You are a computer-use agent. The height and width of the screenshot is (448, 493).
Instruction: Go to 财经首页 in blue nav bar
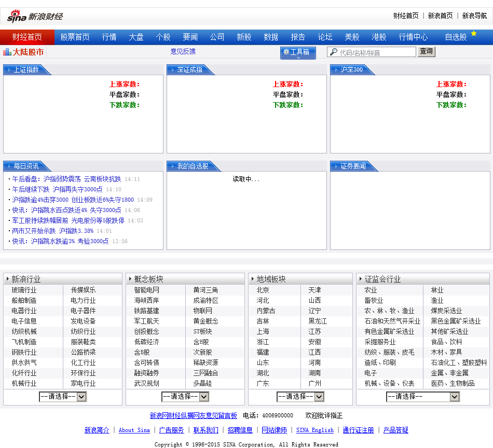[27, 37]
